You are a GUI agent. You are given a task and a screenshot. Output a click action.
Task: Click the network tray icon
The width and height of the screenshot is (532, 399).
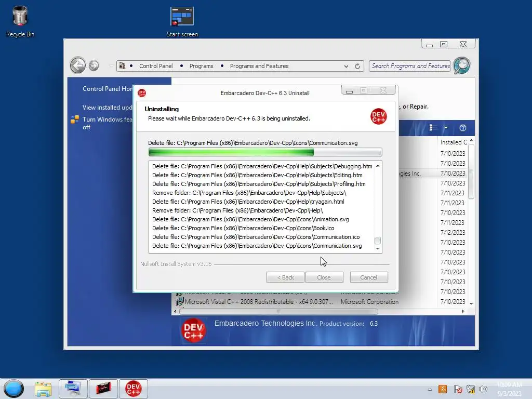point(471,389)
